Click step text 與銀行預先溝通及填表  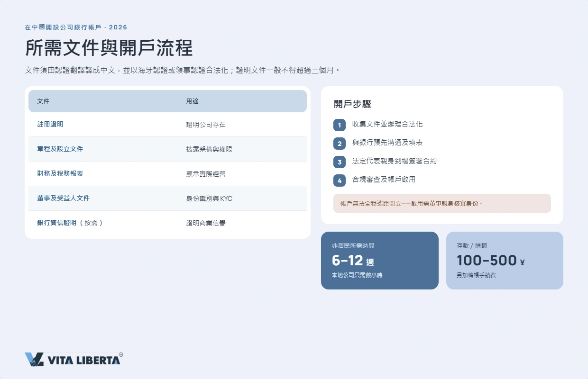coord(387,143)
